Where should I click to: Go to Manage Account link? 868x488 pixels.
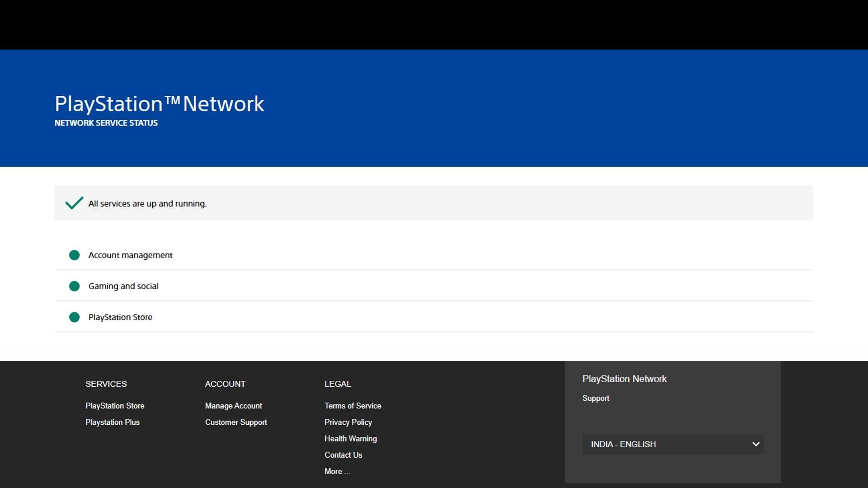tap(233, 406)
